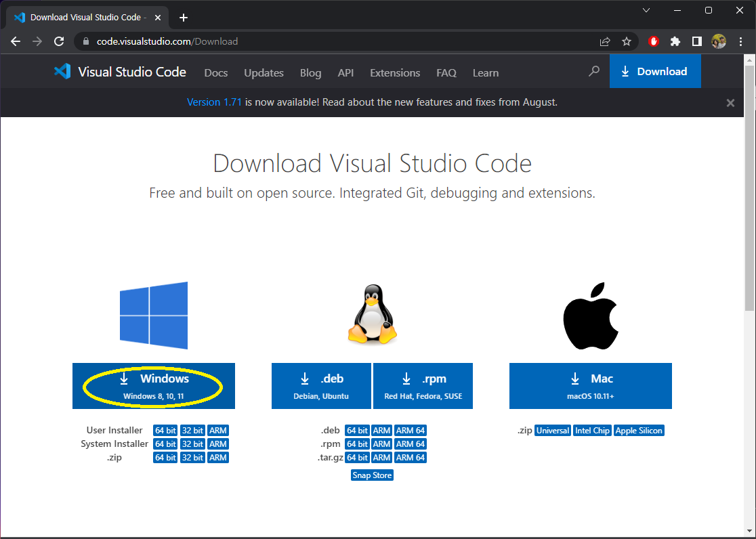This screenshot has width=756, height=539.
Task: Click the browser forward arrow
Action: point(37,41)
